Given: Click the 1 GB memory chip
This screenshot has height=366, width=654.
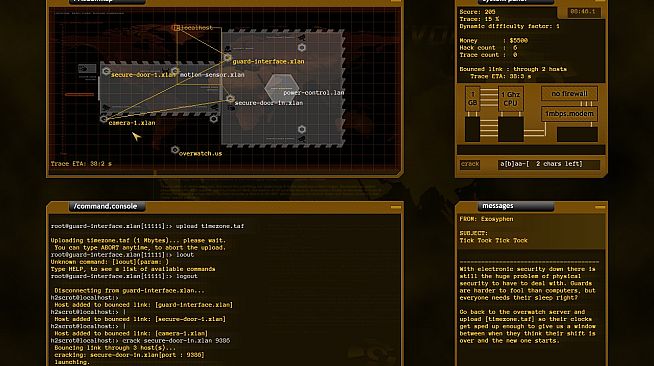Looking at the screenshot, I should coord(473,98).
